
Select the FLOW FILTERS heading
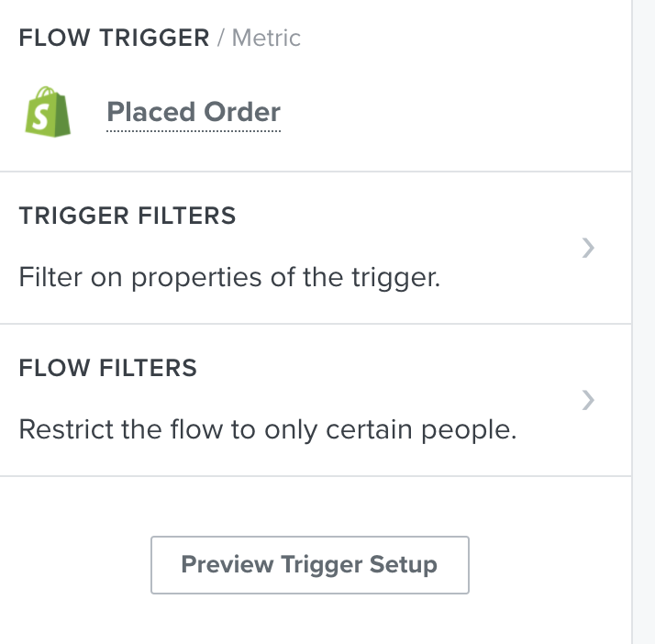[107, 368]
